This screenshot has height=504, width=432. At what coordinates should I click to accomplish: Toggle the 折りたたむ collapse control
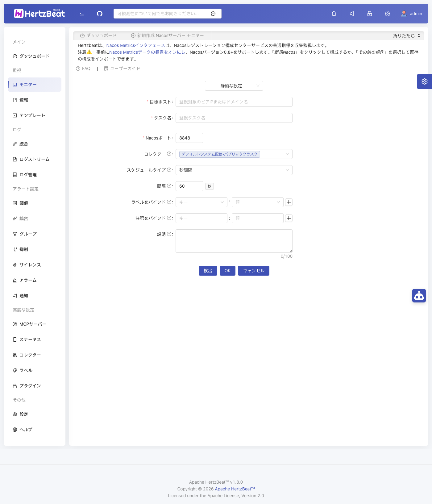pyautogui.click(x=407, y=36)
